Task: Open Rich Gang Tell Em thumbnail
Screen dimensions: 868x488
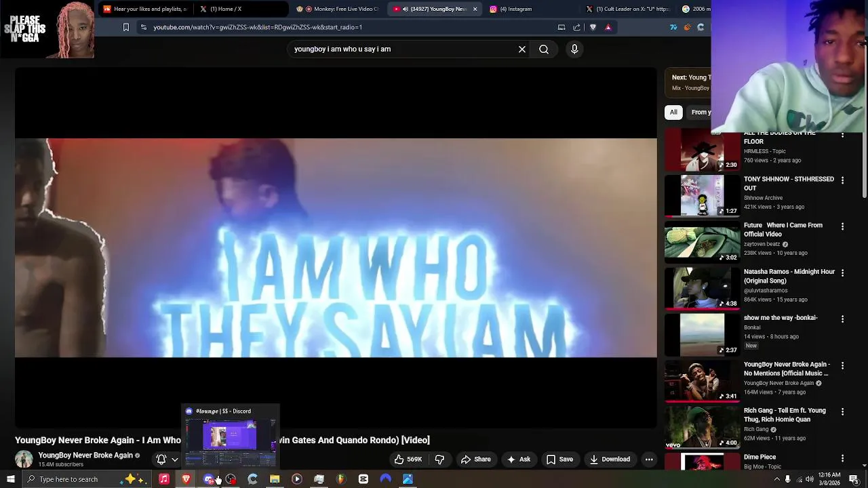Action: [702, 426]
